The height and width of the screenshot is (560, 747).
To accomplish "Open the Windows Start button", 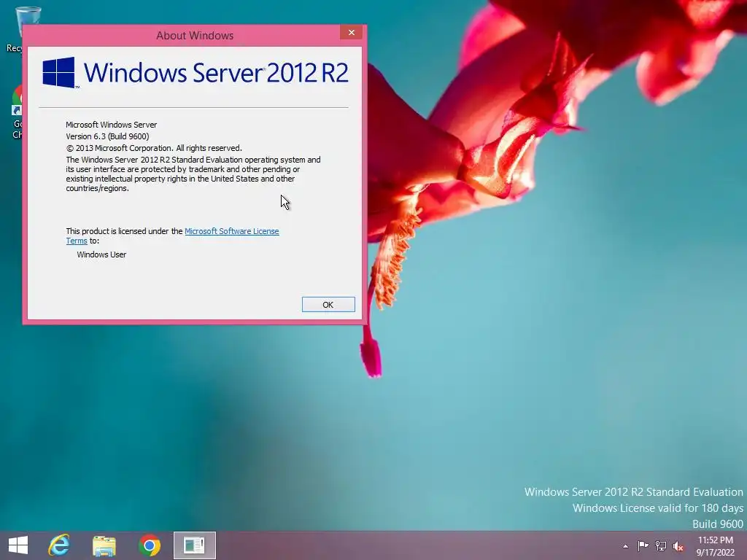I will point(18,545).
